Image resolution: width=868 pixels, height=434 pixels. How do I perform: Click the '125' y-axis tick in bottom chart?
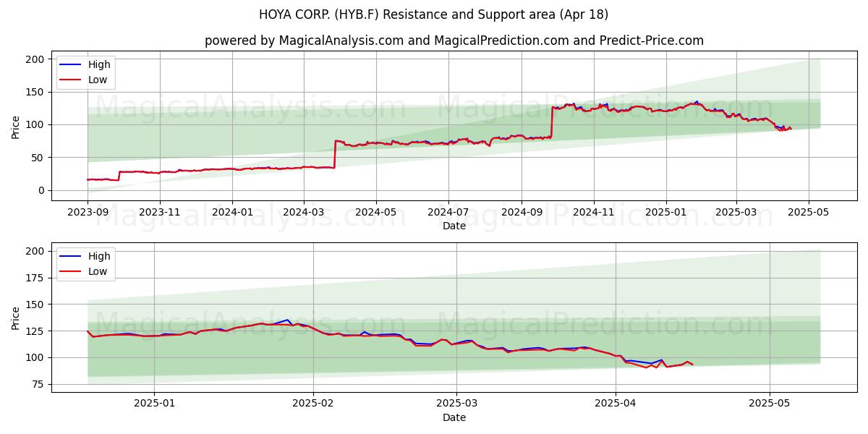click(35, 331)
